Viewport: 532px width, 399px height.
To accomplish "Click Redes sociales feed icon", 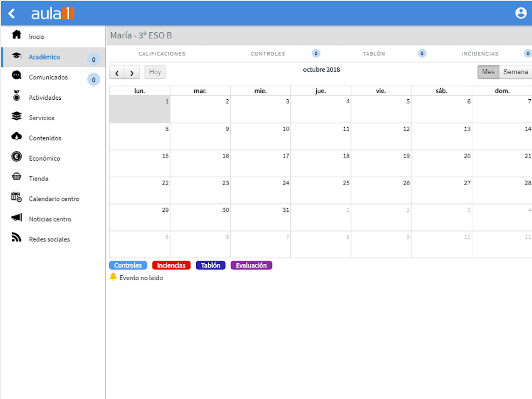I will (16, 237).
